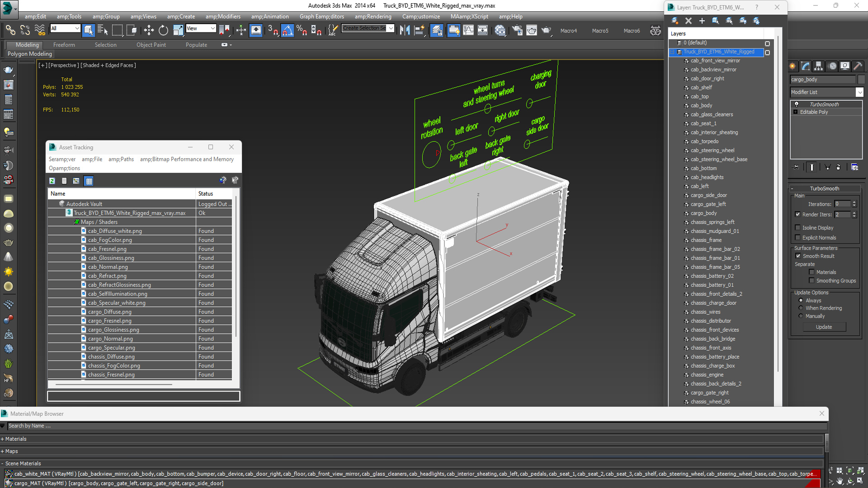The width and height of the screenshot is (868, 488).
Task: Click the Iterations spinner up arrow
Action: pos(854,202)
